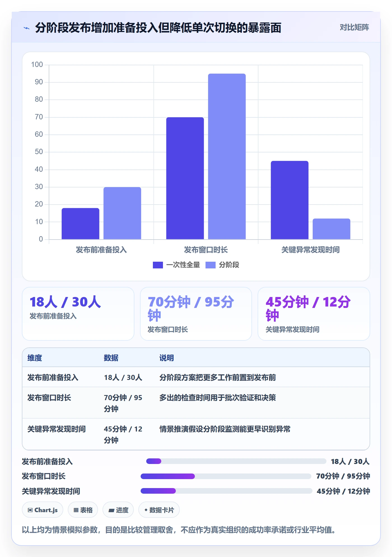Click the 45分钟 / 12分钟 progress value label

click(343, 491)
